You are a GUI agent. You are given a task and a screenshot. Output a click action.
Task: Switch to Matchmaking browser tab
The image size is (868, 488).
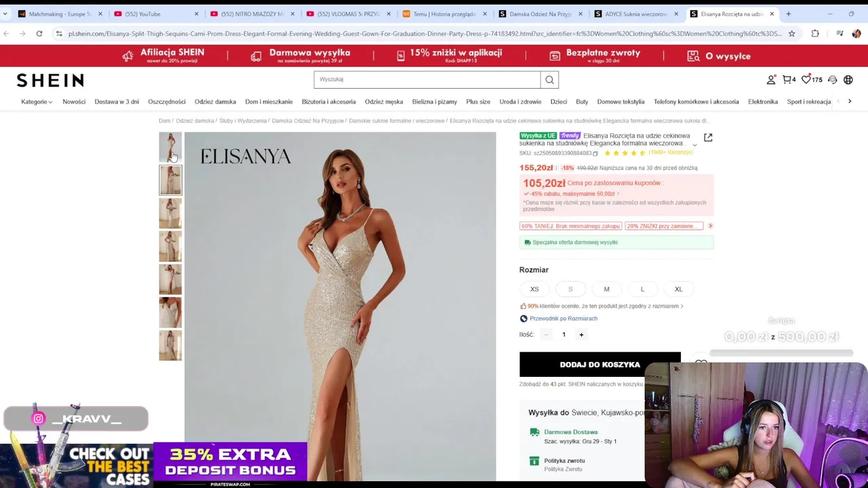point(60,14)
